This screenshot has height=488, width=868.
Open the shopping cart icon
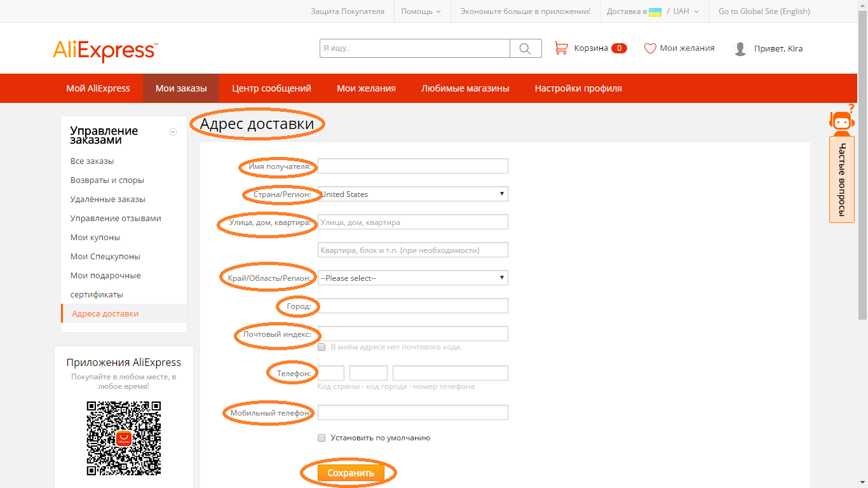pyautogui.click(x=561, y=48)
